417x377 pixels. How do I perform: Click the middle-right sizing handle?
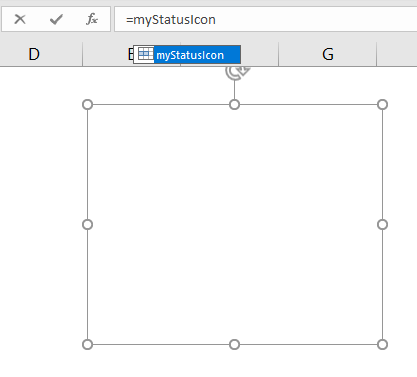382,225
